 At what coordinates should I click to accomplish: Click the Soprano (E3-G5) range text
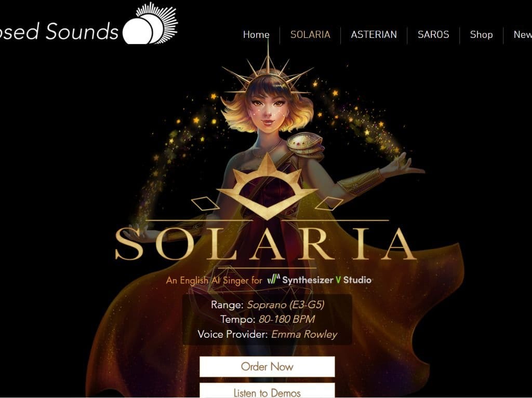285,305
